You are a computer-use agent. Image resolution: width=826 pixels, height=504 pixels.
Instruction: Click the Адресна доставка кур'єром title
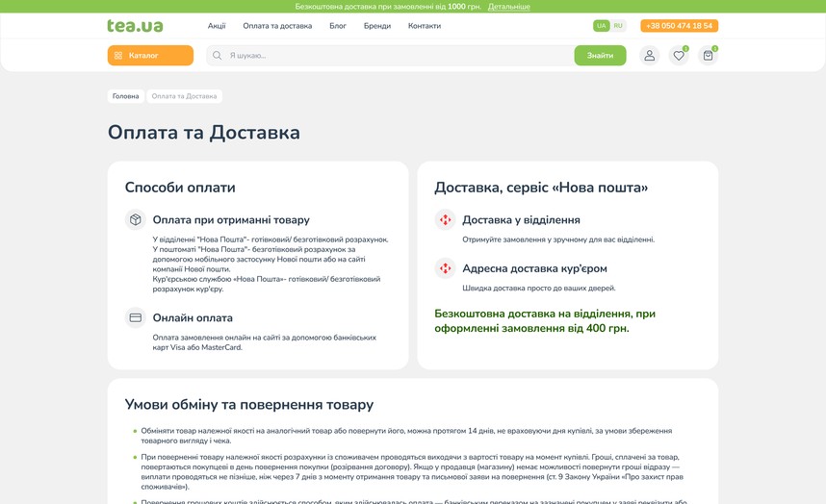534,268
